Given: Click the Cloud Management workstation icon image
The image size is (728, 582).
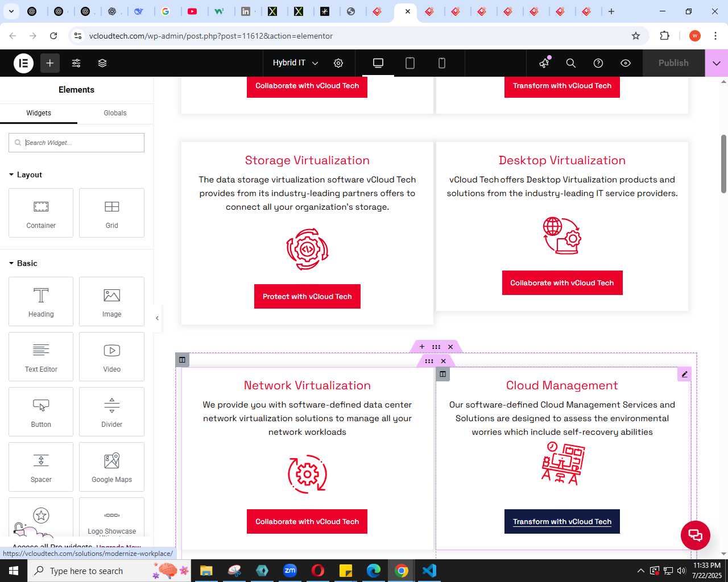Looking at the screenshot, I should click(x=562, y=463).
